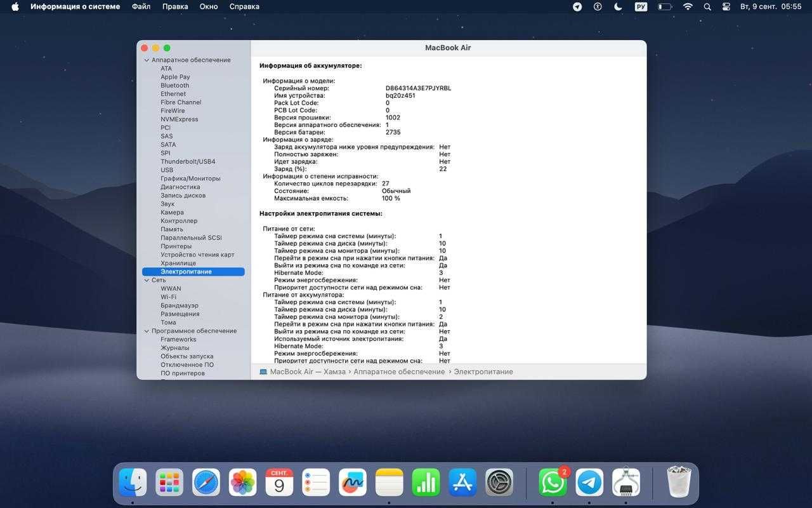The image size is (812, 508).
Task: Open Reminders from the Dock
Action: pos(316,483)
